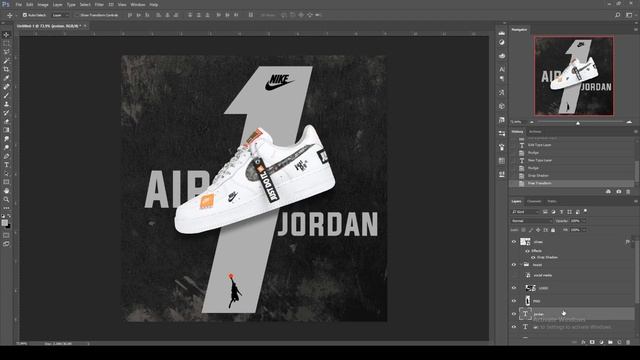Select the Move tool
Viewport: 640px width, 360px height.
(6, 35)
